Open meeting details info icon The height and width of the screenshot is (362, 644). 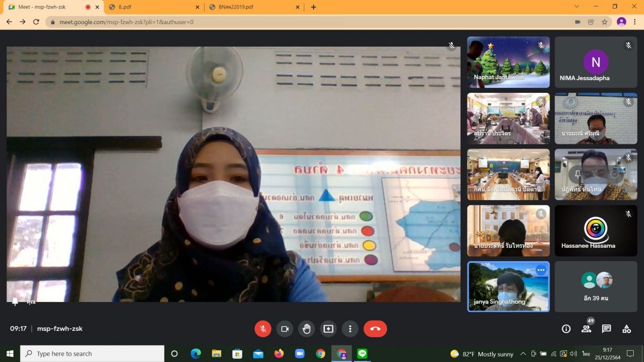tap(566, 329)
